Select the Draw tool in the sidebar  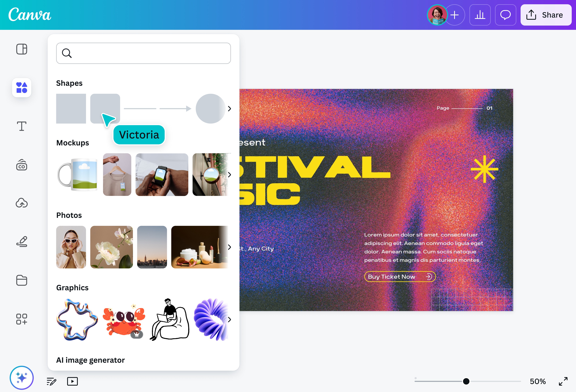pos(22,242)
